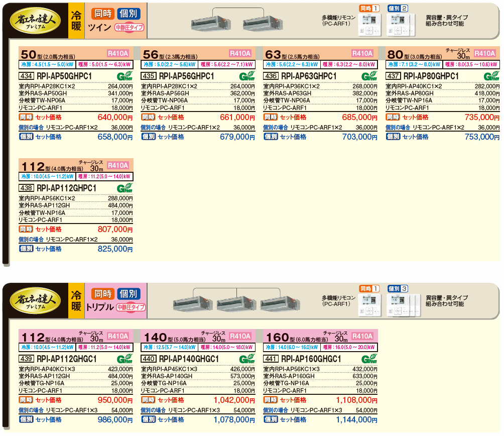This screenshot has width=504, height=436.
Task: Select model name RPI-AP80GHPC1
Action: click(x=431, y=76)
